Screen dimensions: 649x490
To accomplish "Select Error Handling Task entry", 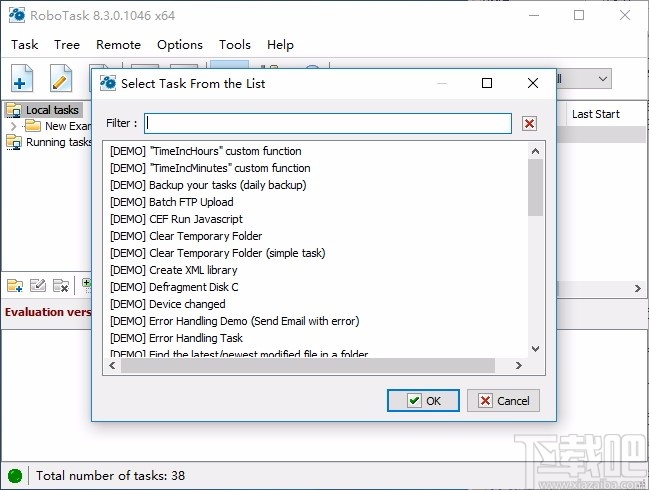I will coord(176,338).
